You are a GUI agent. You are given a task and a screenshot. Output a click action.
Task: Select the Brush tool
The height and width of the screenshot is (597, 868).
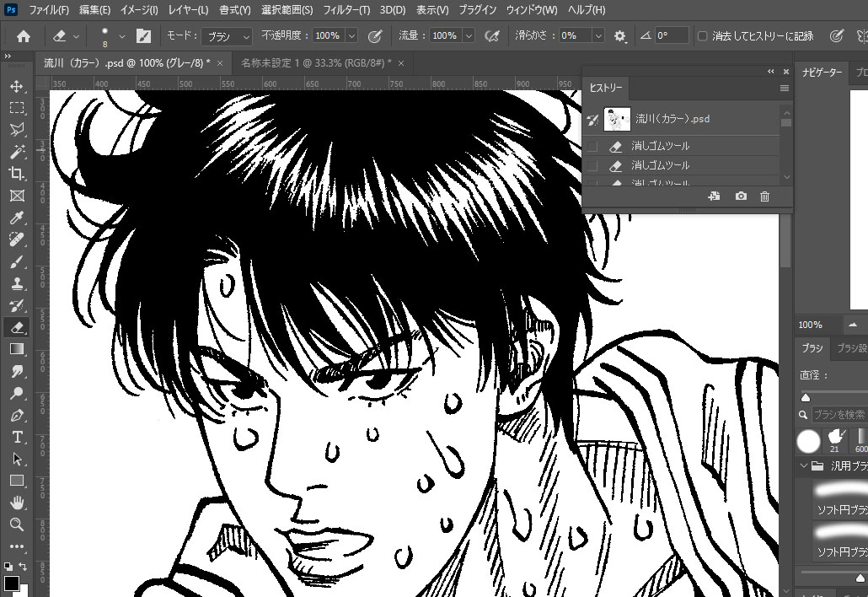click(x=17, y=261)
